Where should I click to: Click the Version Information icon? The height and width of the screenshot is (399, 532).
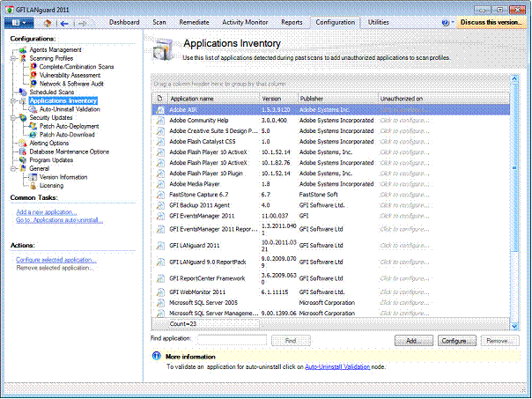33,177
